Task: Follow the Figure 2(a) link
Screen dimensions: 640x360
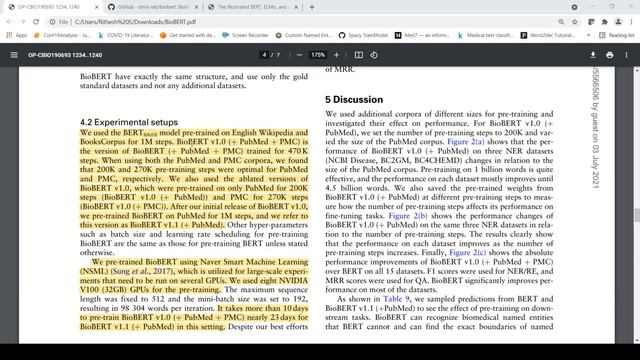Action: tap(466, 142)
